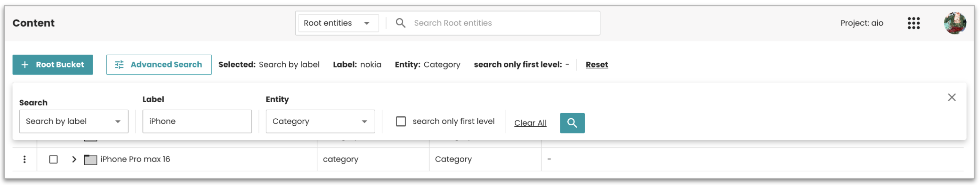Enable search only first level checkbox
This screenshot has height=185, width=980.
401,121
